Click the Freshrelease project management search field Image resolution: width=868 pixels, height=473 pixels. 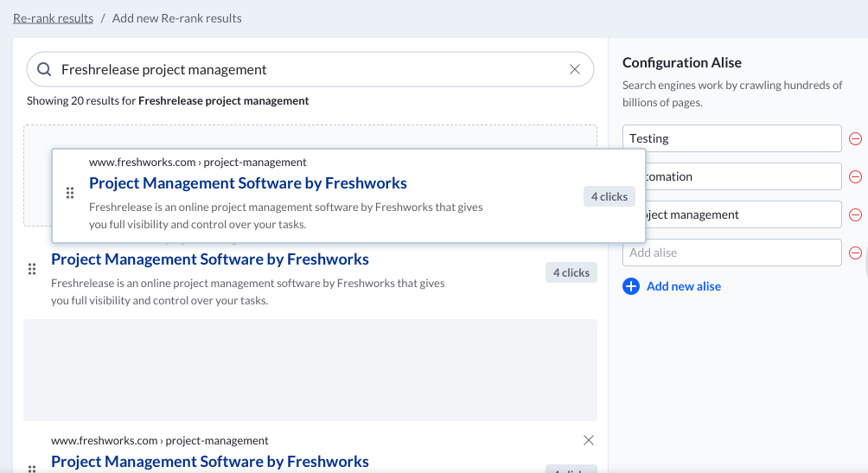(310, 69)
